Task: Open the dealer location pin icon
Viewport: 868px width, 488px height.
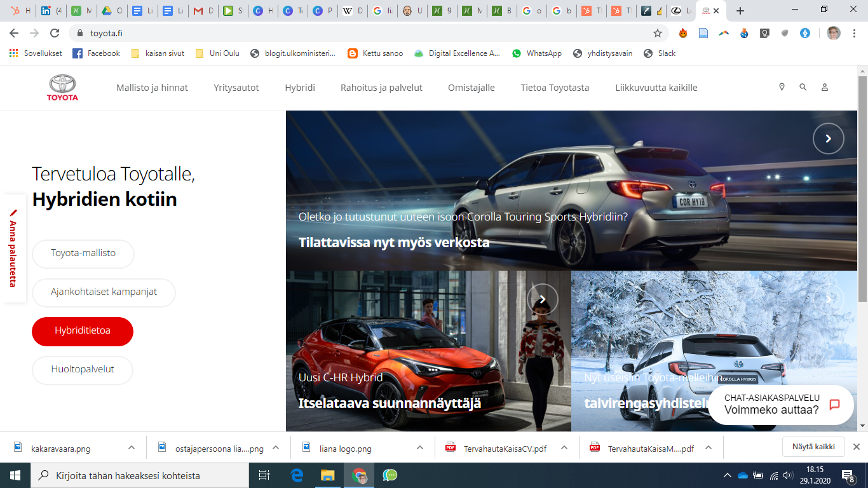Action: click(x=782, y=87)
